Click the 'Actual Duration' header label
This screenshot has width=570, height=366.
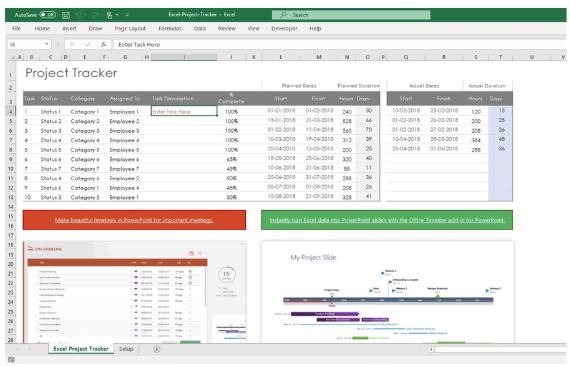point(487,86)
